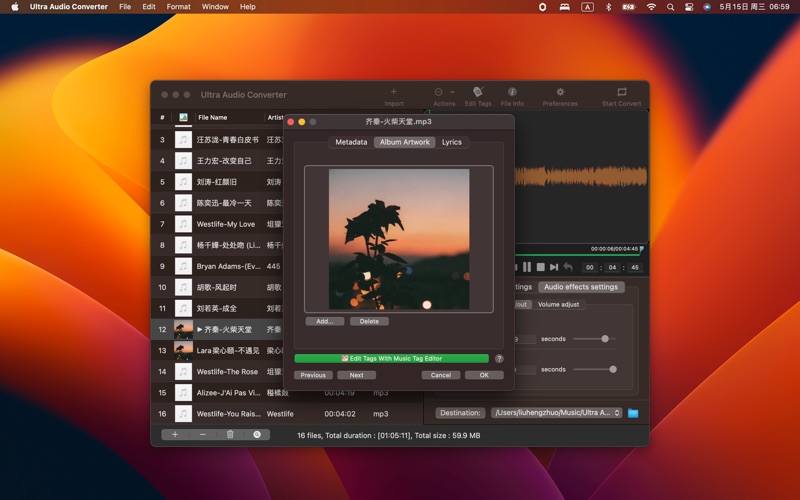Click the hours field showing 00

pyautogui.click(x=590, y=267)
